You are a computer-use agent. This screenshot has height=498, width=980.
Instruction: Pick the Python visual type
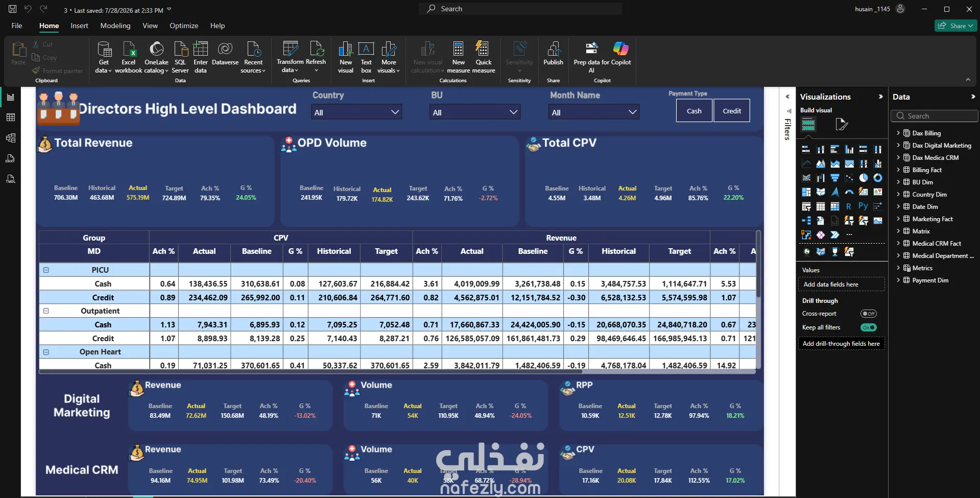[863, 206]
